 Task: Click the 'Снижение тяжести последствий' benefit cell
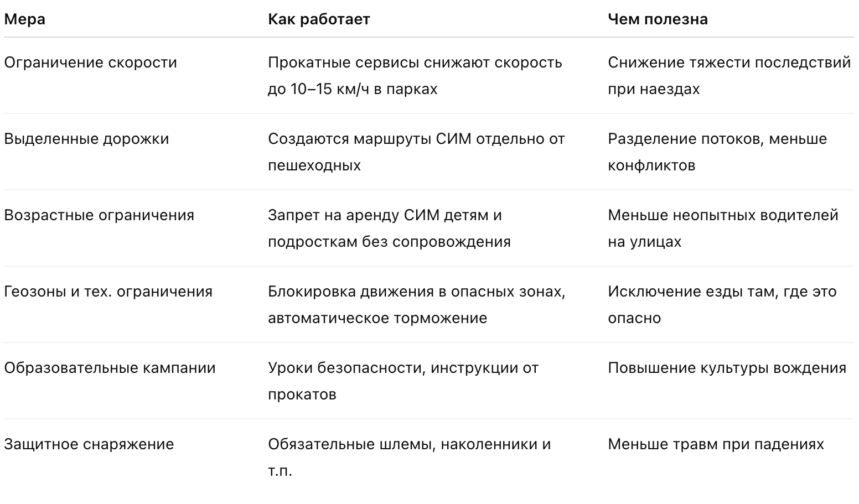tap(729, 76)
